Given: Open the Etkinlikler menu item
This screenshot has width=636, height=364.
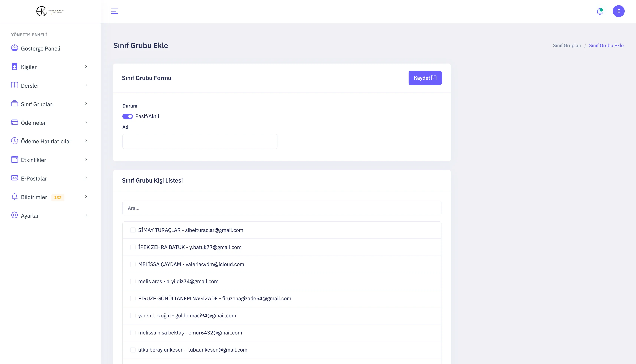Looking at the screenshot, I should (33, 160).
